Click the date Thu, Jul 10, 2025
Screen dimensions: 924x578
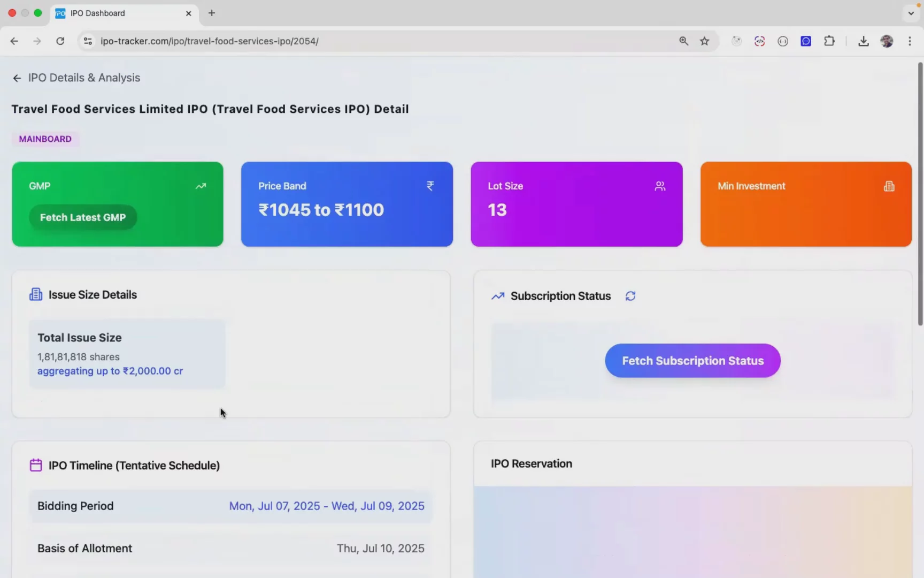tap(381, 549)
